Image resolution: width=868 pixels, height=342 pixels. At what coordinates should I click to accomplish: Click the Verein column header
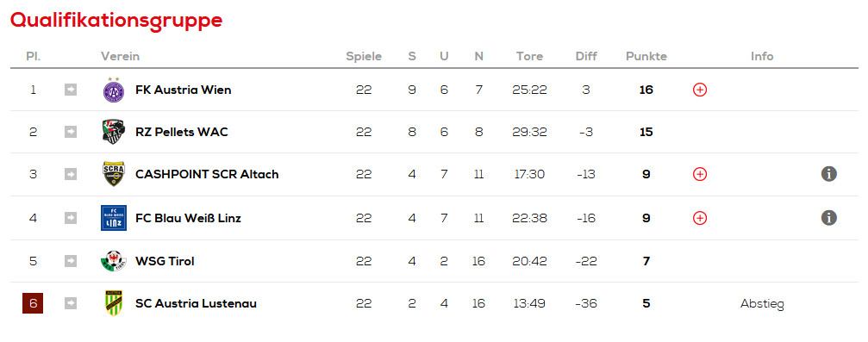(x=120, y=57)
